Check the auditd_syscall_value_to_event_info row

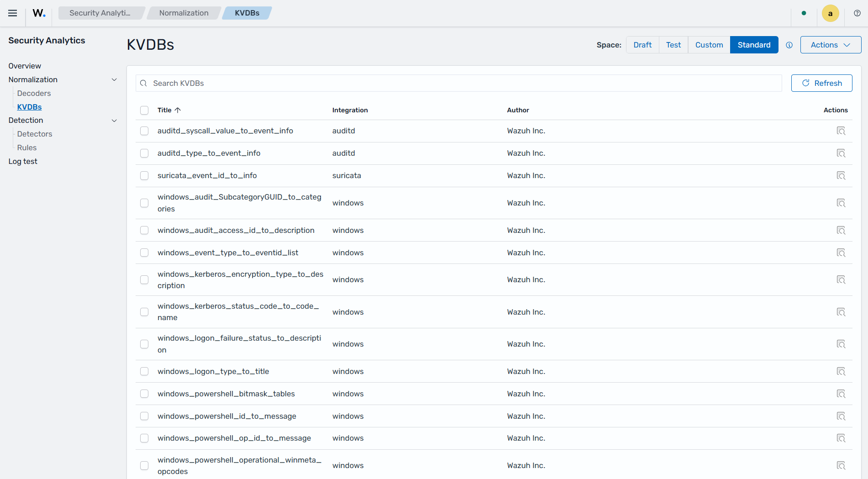point(144,131)
